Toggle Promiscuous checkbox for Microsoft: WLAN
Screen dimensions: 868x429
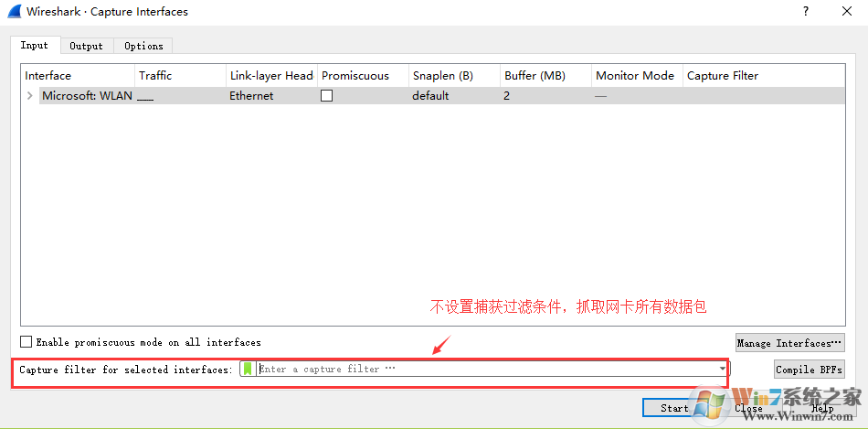coord(326,96)
